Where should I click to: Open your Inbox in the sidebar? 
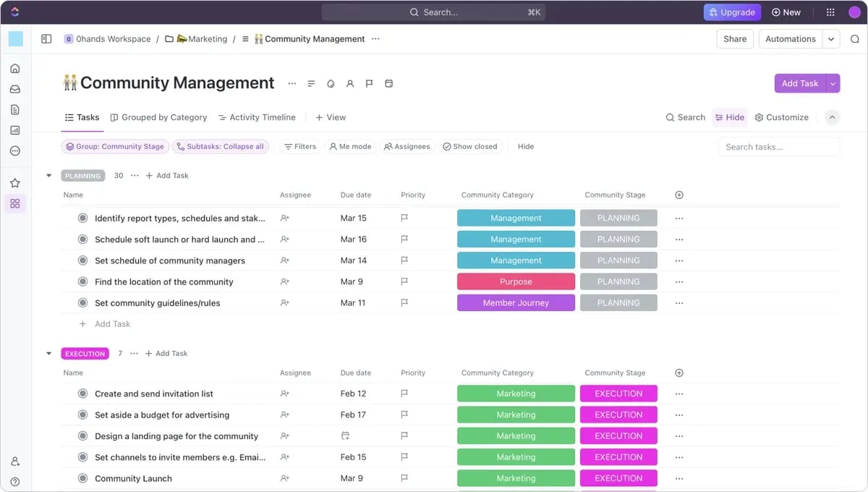click(14, 88)
